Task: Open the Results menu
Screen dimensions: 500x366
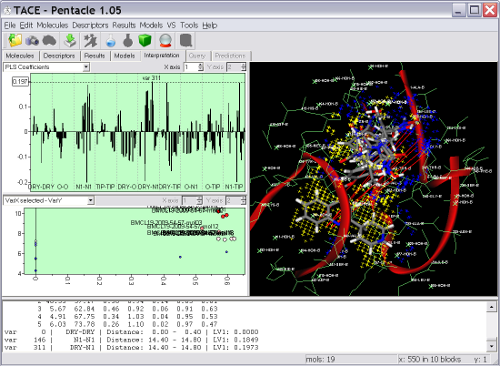Action: (124, 25)
